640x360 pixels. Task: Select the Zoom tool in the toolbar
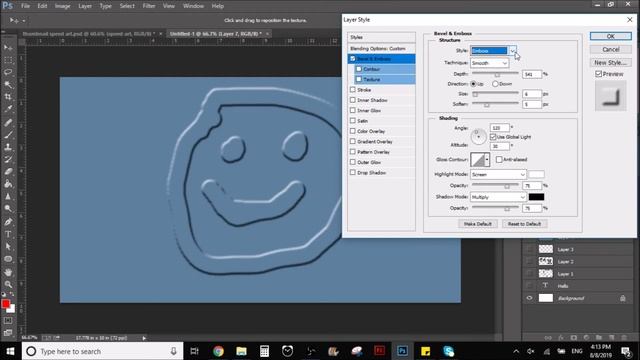pyautogui.click(x=8, y=284)
